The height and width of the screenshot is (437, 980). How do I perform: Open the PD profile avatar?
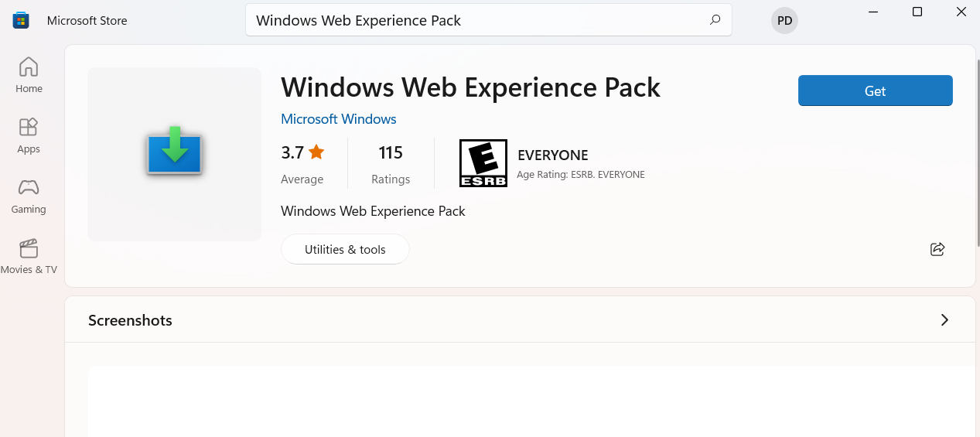pos(784,21)
